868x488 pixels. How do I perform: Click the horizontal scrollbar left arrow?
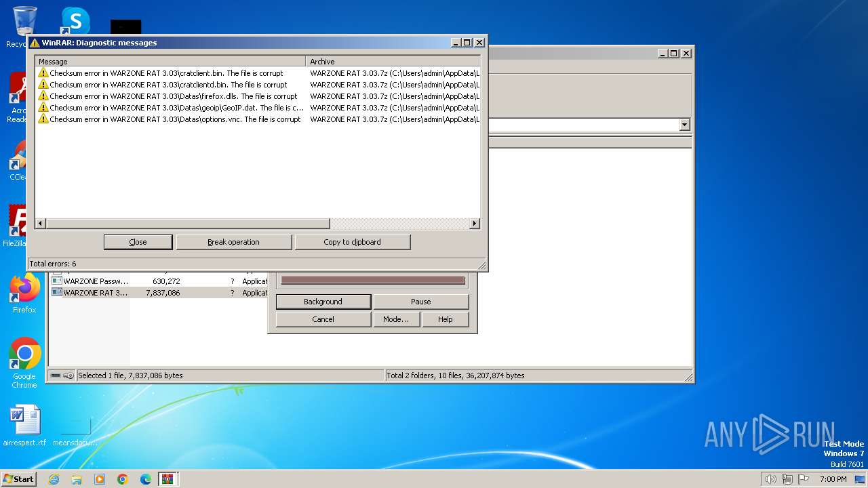41,224
